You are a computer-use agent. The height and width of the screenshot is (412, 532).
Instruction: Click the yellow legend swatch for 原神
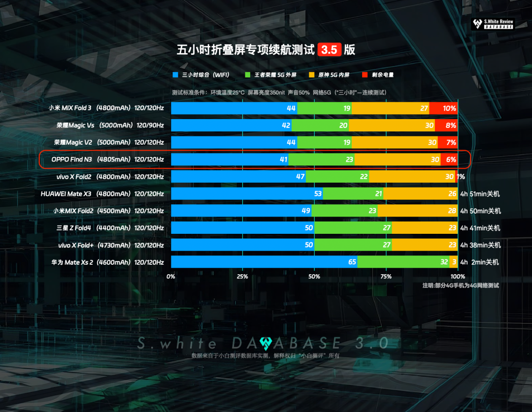click(x=311, y=75)
